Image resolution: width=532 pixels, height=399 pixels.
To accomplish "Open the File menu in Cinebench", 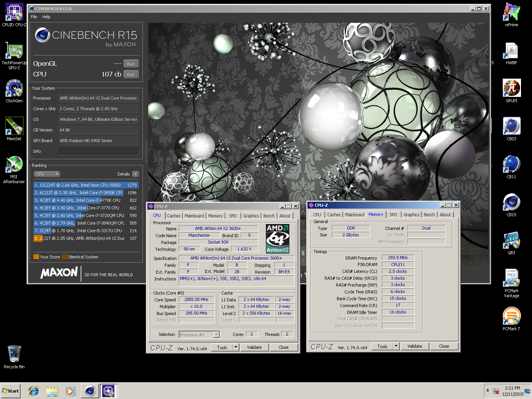I will (x=34, y=17).
